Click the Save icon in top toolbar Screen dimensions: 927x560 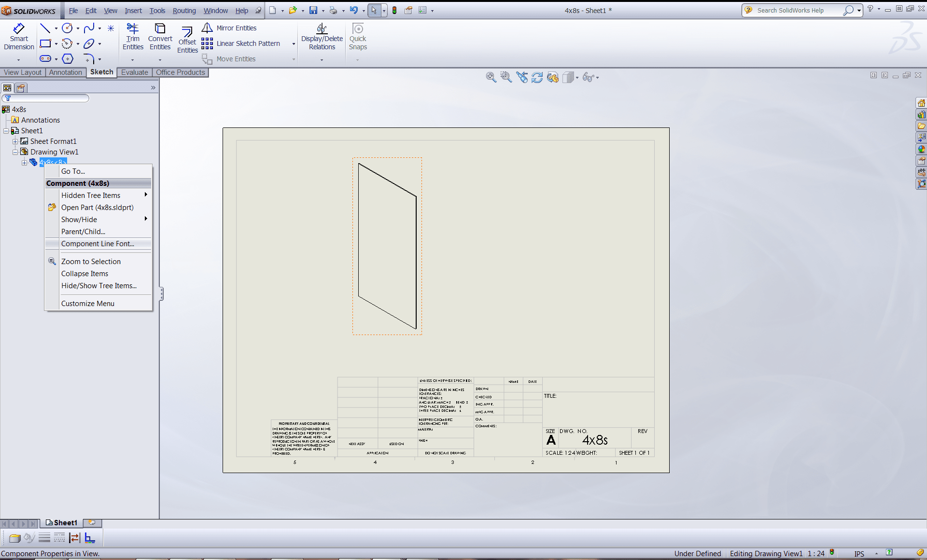point(313,11)
